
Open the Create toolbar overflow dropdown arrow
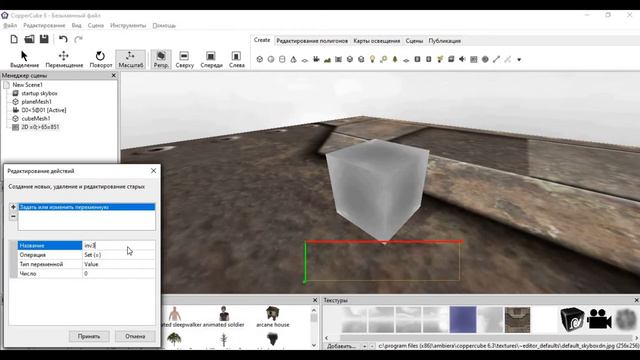[x=519, y=60]
